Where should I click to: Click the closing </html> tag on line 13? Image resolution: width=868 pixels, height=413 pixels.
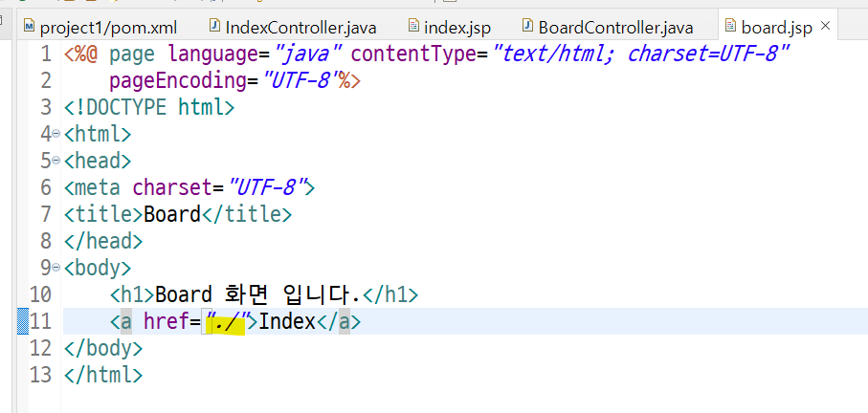[103, 376]
